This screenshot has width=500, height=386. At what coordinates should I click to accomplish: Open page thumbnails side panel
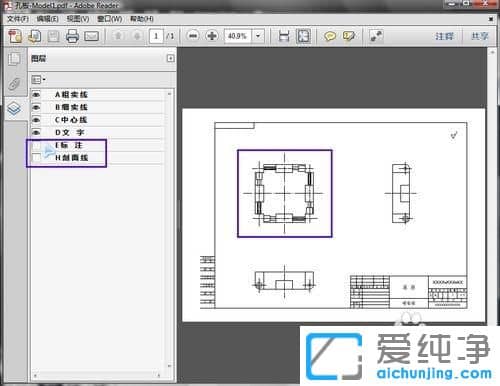coord(14,59)
